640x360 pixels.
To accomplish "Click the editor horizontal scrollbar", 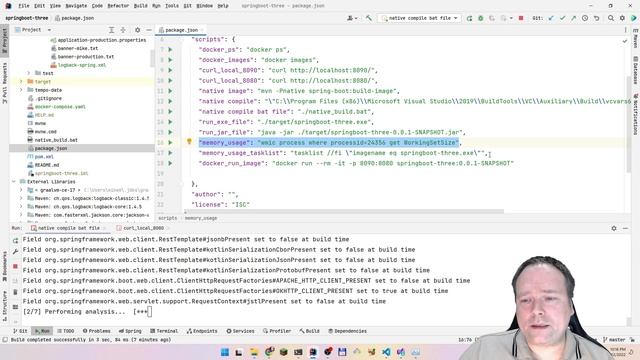I will (x=344, y=211).
